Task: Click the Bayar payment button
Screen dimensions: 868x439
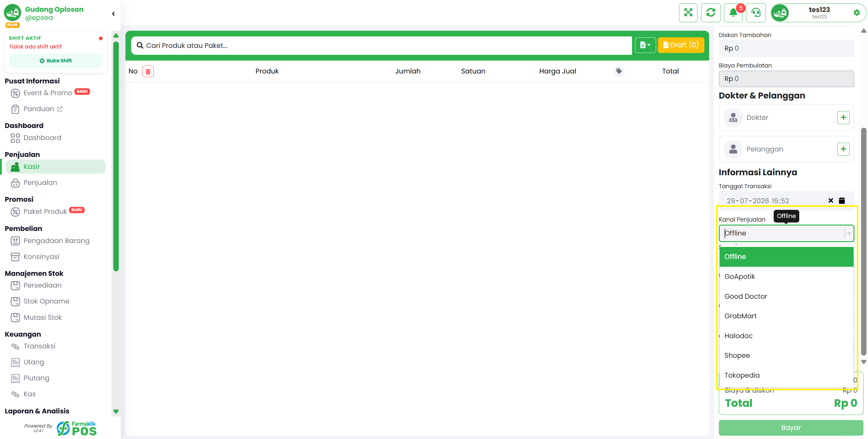Action: click(x=791, y=428)
